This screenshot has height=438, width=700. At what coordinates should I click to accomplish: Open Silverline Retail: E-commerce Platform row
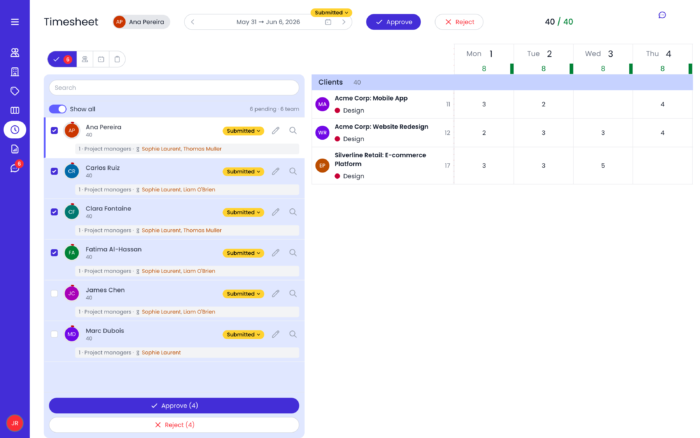point(383,165)
